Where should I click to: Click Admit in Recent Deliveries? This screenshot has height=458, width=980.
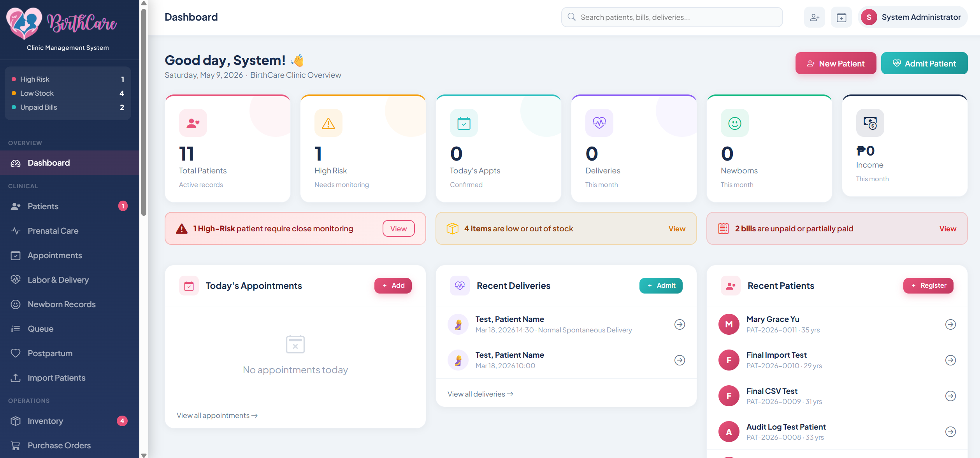661,286
